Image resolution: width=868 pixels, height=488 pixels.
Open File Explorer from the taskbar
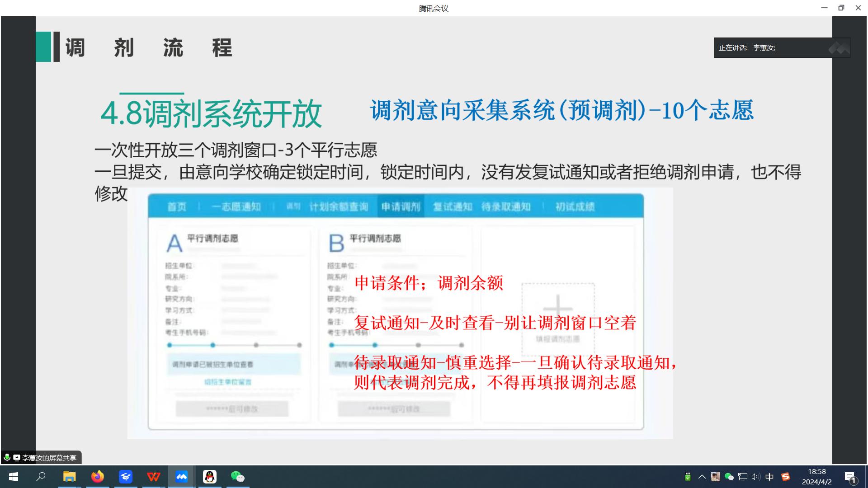70,477
